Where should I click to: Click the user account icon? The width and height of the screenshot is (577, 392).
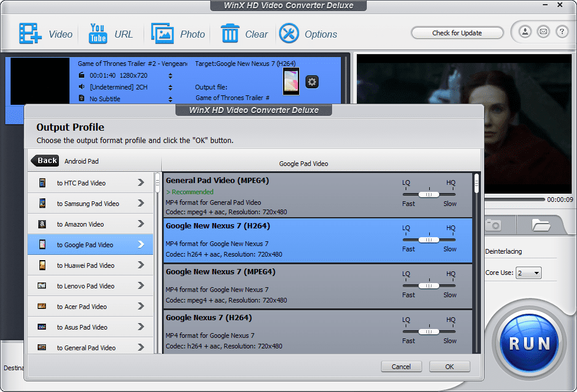click(525, 32)
